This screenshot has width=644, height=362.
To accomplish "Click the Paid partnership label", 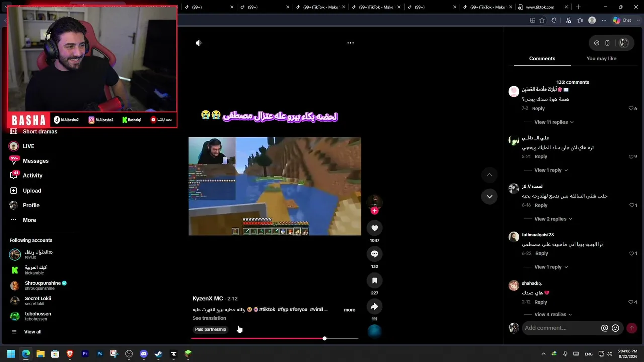I will pos(211,329).
